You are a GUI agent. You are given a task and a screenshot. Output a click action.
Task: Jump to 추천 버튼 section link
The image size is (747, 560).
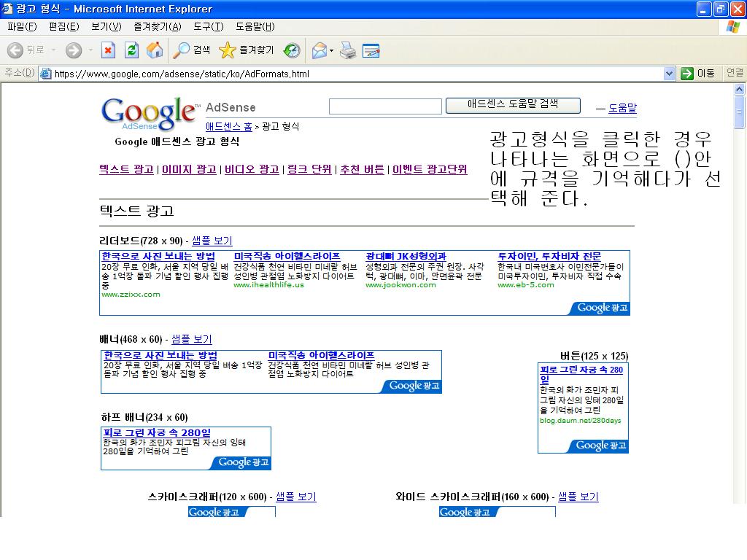pos(362,169)
